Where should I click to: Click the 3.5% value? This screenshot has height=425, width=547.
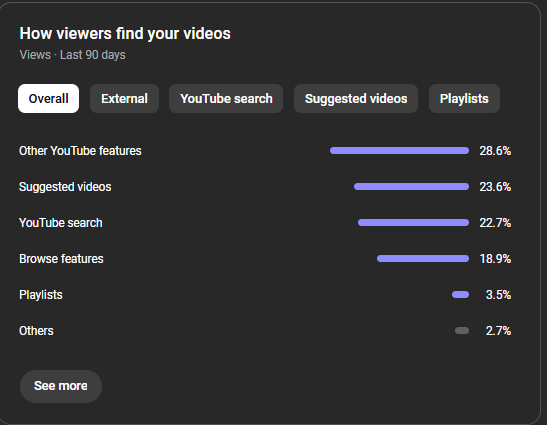tap(498, 294)
